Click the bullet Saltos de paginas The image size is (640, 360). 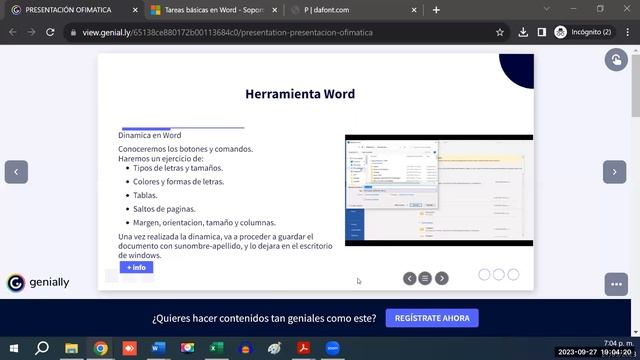pyautogui.click(x=164, y=209)
